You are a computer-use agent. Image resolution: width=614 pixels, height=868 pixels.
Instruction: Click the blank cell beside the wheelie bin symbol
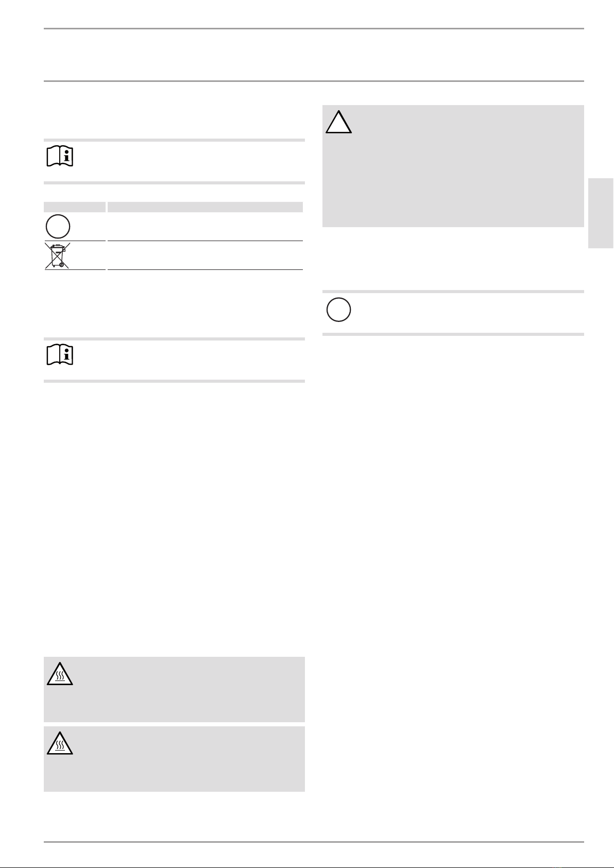click(205, 255)
